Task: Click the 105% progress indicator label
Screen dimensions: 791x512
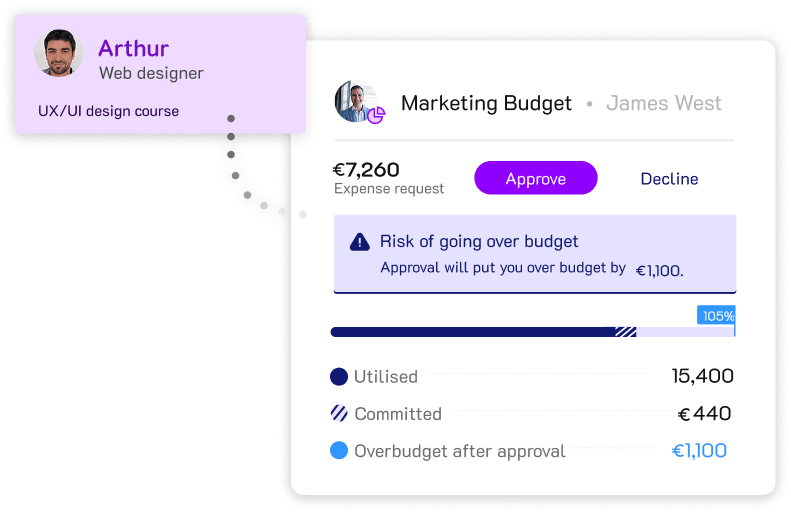Action: [x=717, y=316]
